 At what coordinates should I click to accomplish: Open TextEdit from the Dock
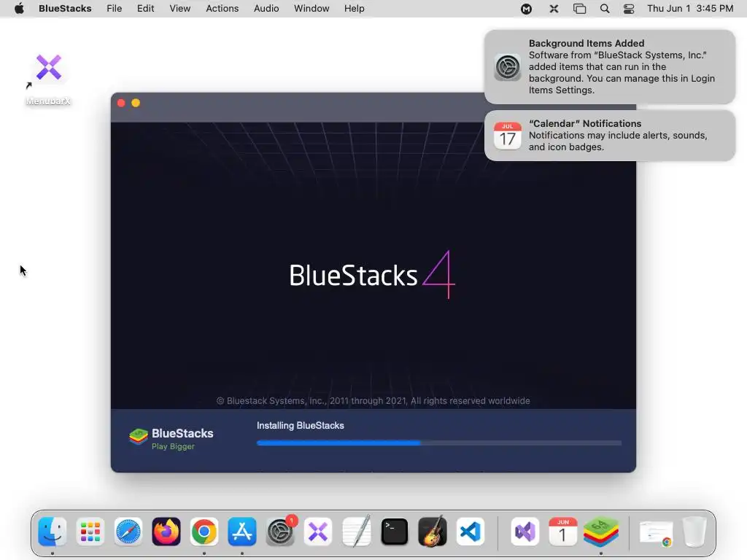coord(356,532)
